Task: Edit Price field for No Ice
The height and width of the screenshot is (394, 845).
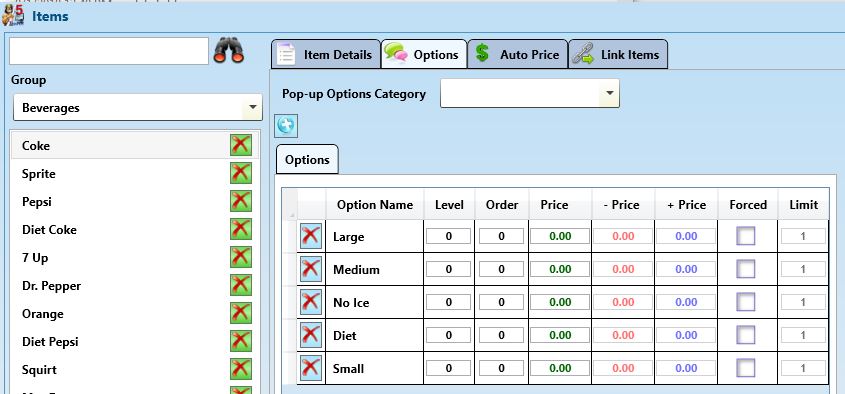Action: pos(560,302)
